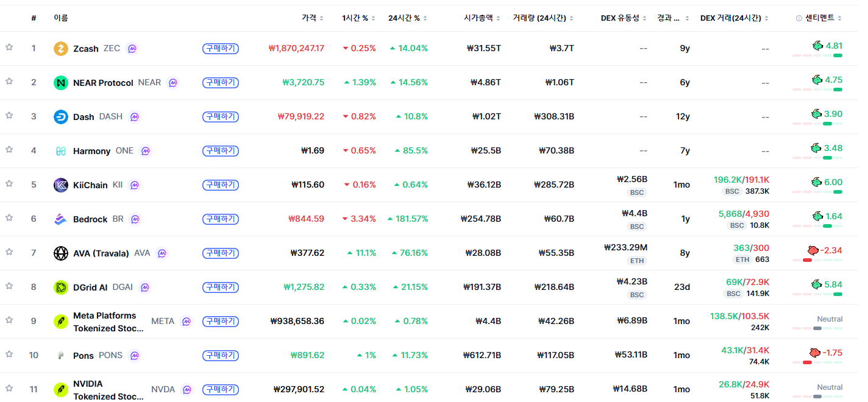
Task: Open the NVIDIA tokenized stock logo
Action: [x=61, y=390]
